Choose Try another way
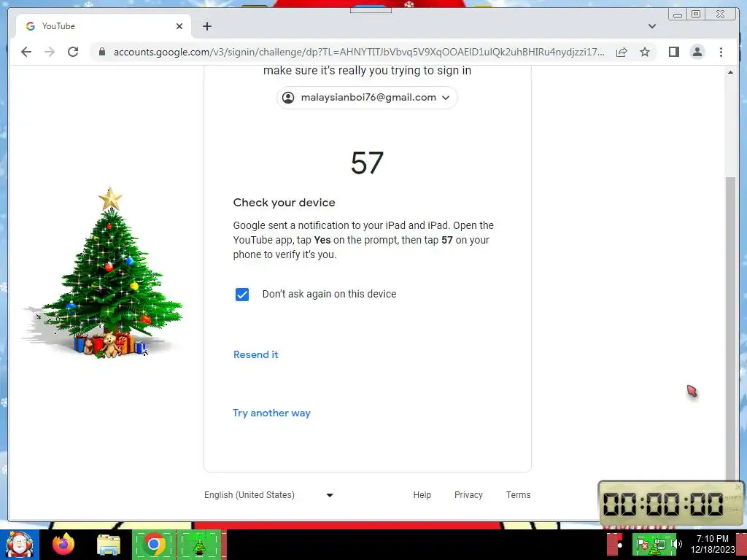The width and height of the screenshot is (747, 560). pyautogui.click(x=271, y=413)
